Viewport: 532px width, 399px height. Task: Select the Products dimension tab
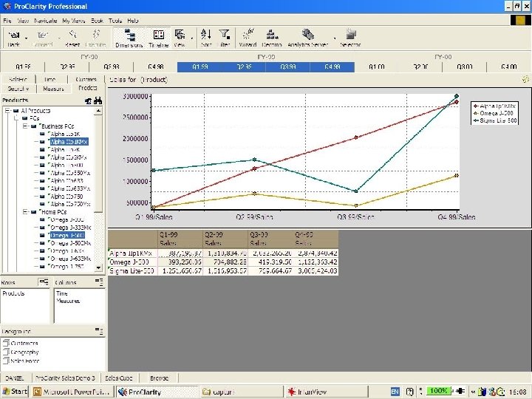[x=87, y=88]
